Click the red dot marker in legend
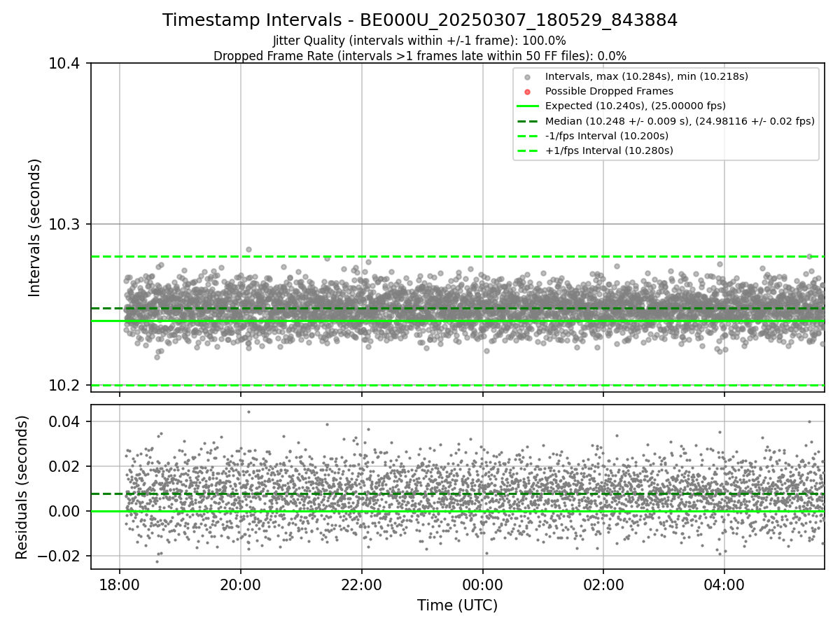This screenshot has width=840, height=630. 528,92
